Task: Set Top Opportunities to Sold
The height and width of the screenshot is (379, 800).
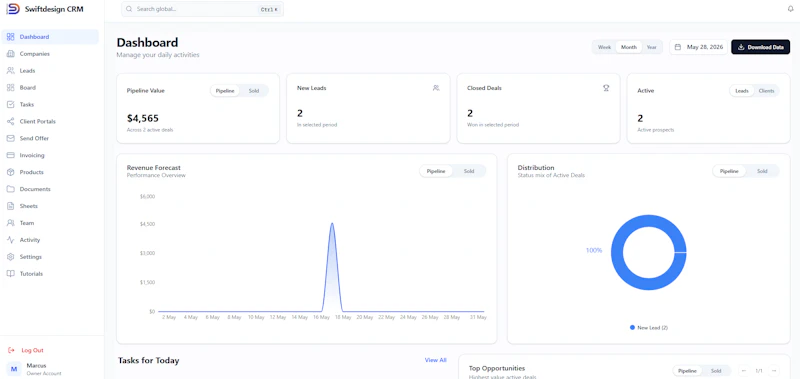Action: [716, 371]
